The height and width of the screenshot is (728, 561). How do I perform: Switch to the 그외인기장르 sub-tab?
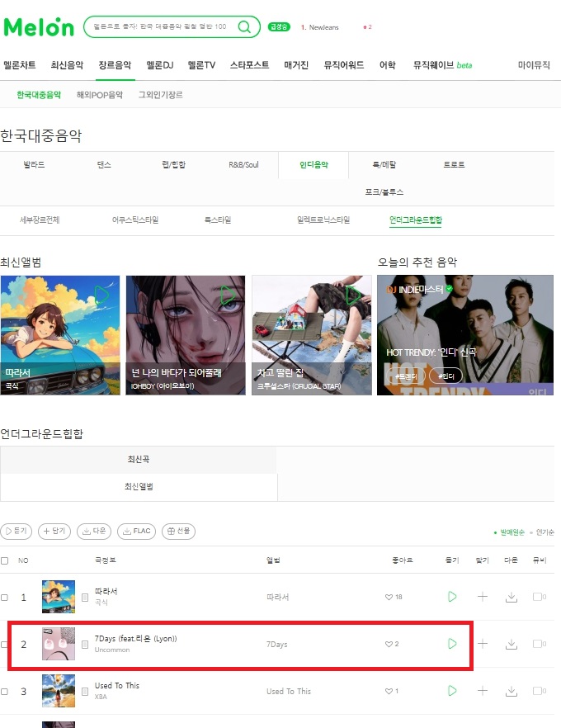161,95
